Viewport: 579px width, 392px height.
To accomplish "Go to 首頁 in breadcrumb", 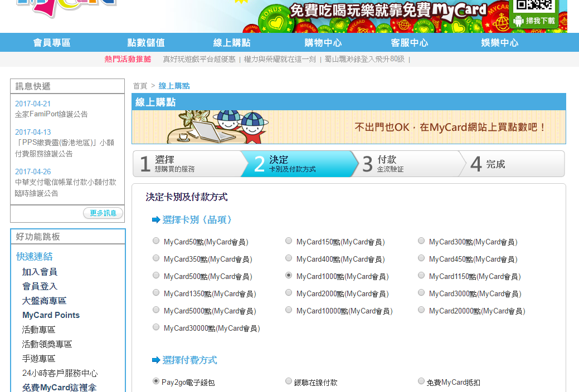I will [x=140, y=86].
